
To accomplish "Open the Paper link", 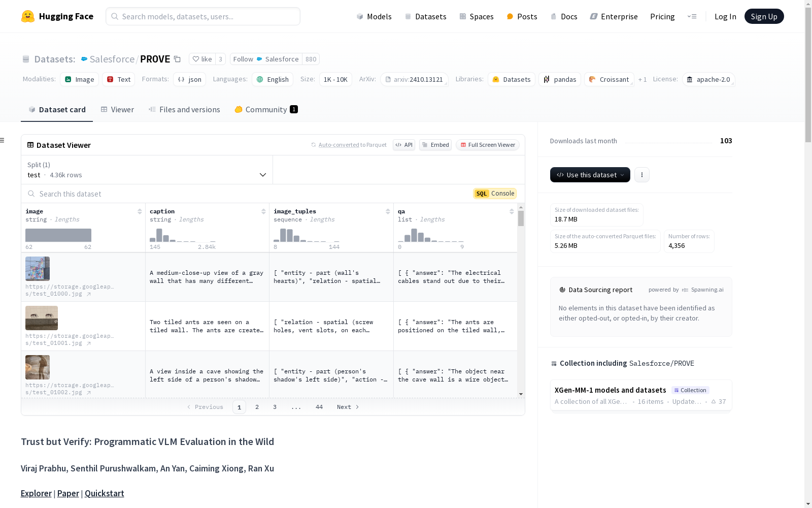I will click(68, 493).
